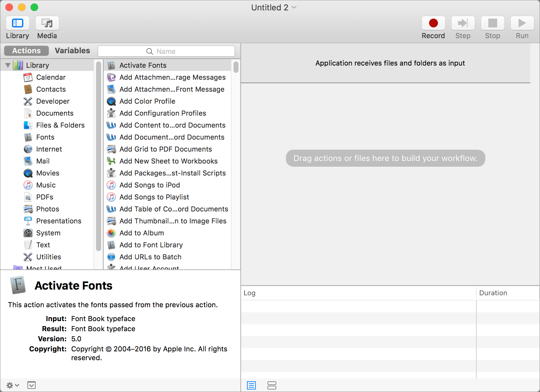Toggle the log results view

(272, 385)
